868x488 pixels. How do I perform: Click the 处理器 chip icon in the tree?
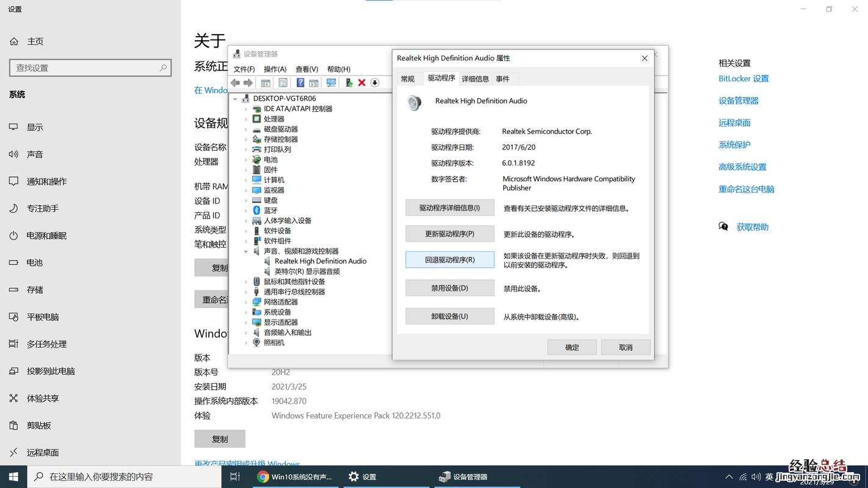click(257, 119)
